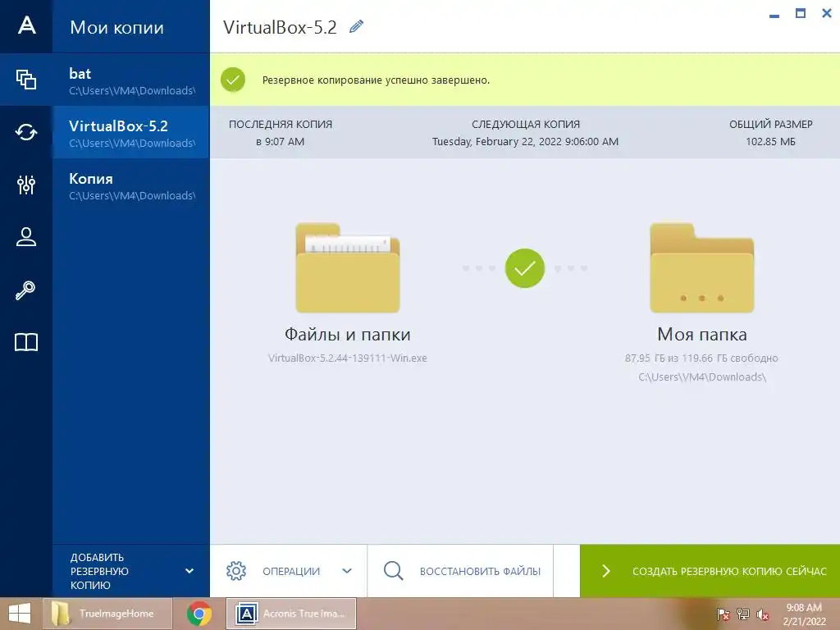
Task: Click the 102.85 МБ total size
Action: tap(770, 141)
